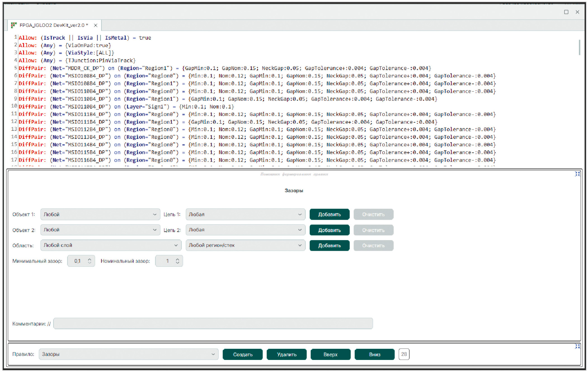
Task: Click line 15 MSIO114B4_DP rule
Action: 257,144
